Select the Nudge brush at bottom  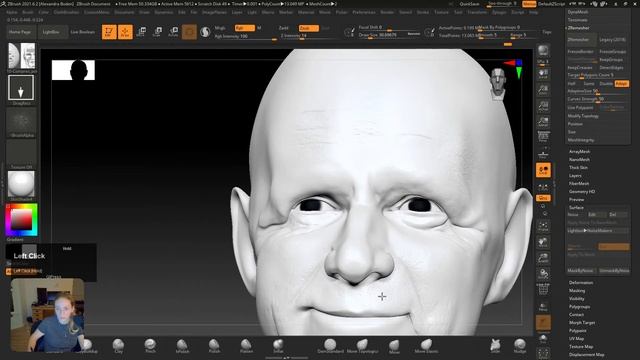click(520, 346)
